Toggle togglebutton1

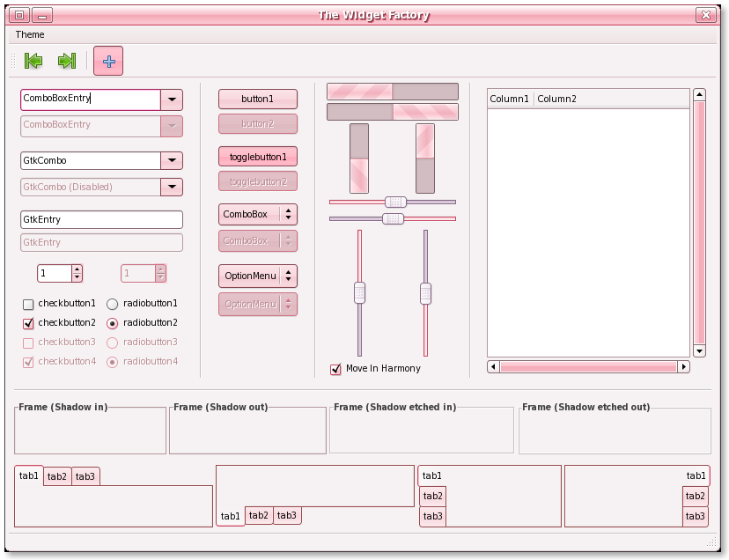click(258, 157)
